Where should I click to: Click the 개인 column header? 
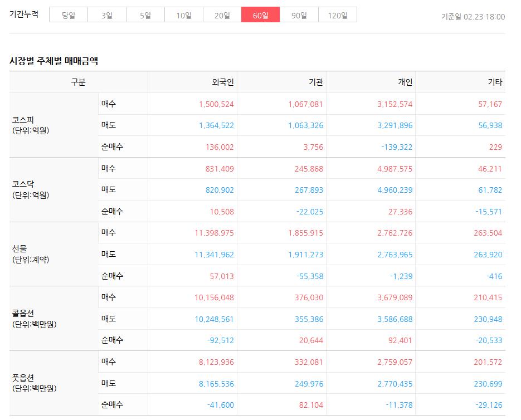405,82
